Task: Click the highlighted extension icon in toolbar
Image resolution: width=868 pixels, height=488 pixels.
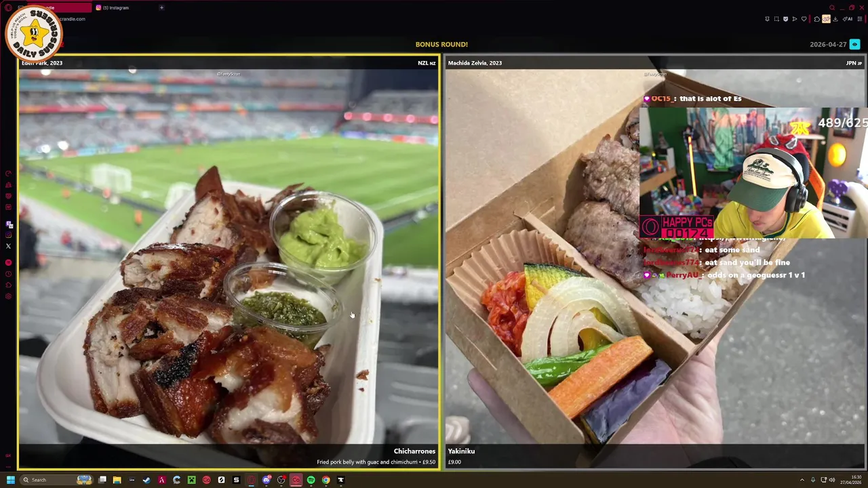Action: pos(826,19)
